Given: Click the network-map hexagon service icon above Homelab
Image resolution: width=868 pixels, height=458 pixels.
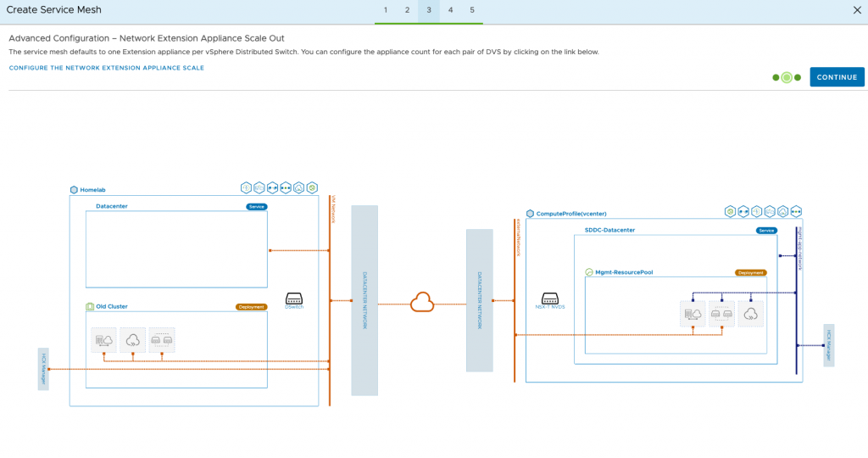Looking at the screenshot, I should coord(259,187).
